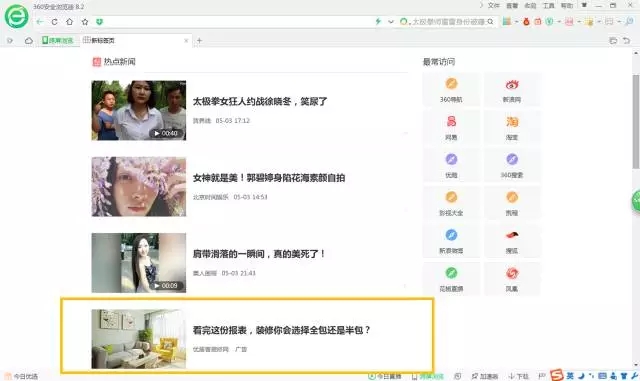The height and width of the screenshot is (381, 640).
Task: Open the 花椒直播 shortcut tile
Action: click(451, 279)
